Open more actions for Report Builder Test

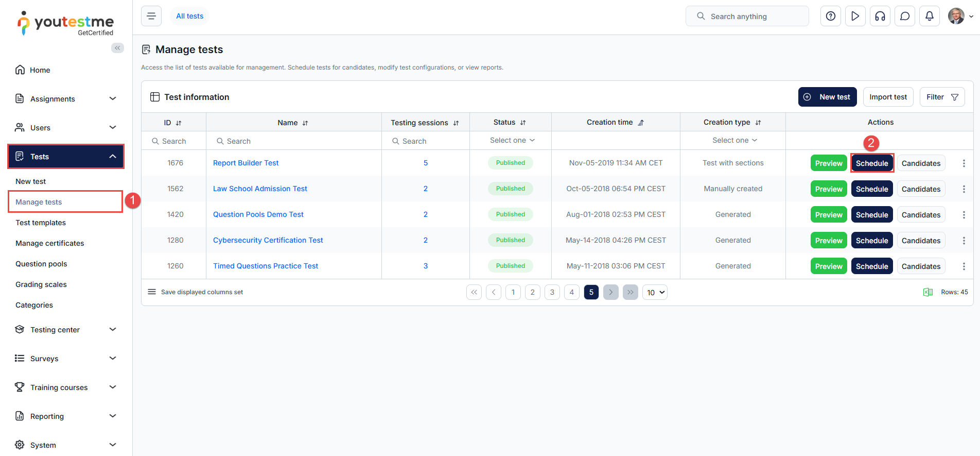point(964,163)
